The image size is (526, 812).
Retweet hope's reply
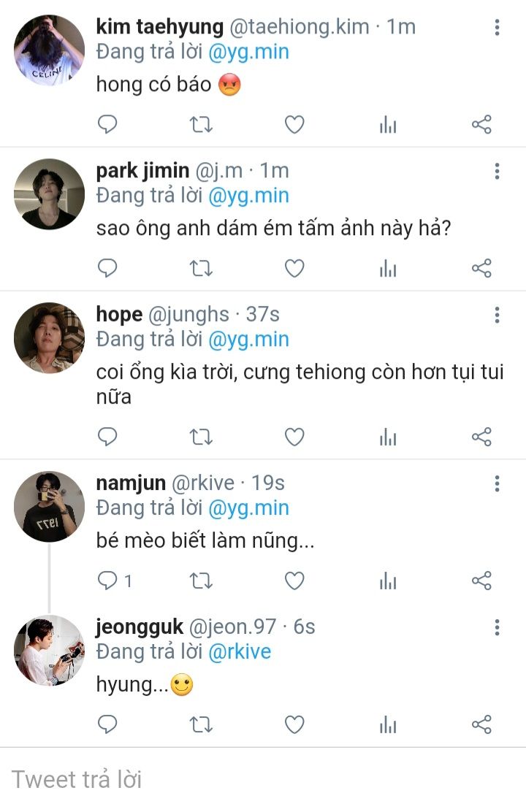point(201,437)
